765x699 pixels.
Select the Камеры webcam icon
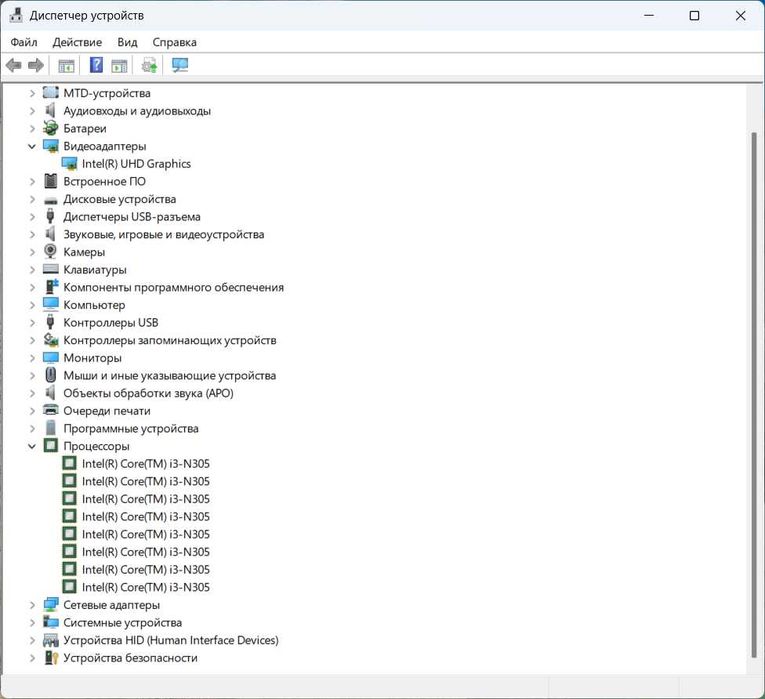pos(50,252)
